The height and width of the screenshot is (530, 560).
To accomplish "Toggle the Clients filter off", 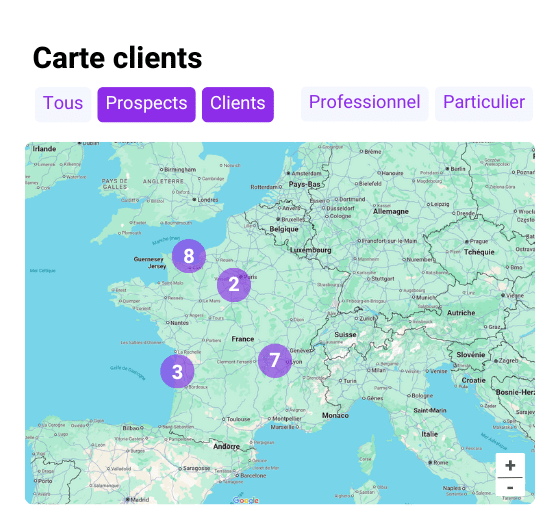I will pos(238,104).
